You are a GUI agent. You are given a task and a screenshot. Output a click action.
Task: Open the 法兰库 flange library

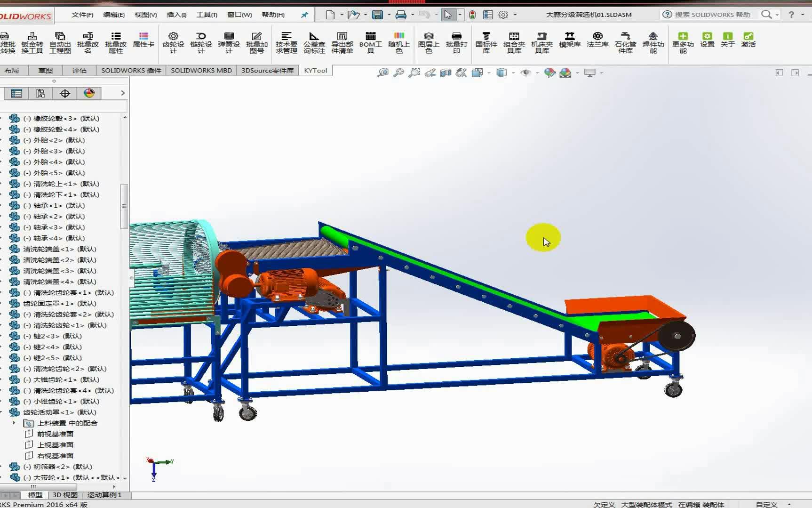[597, 40]
